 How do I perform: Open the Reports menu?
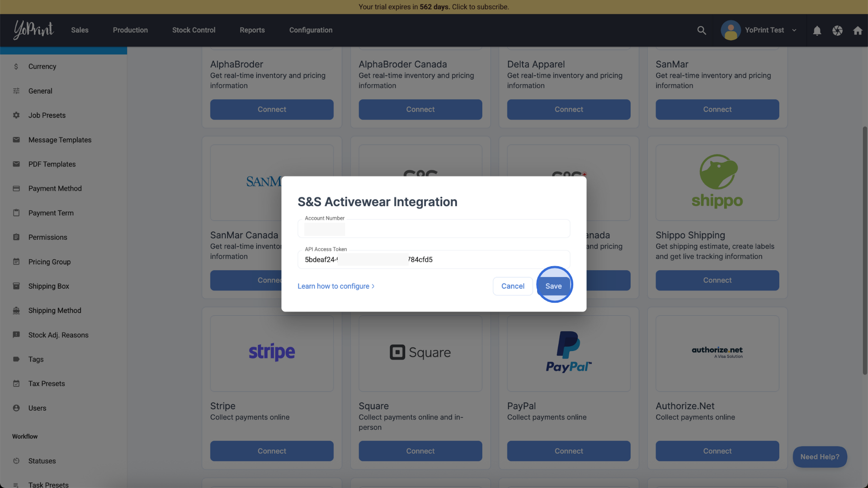[x=252, y=30]
